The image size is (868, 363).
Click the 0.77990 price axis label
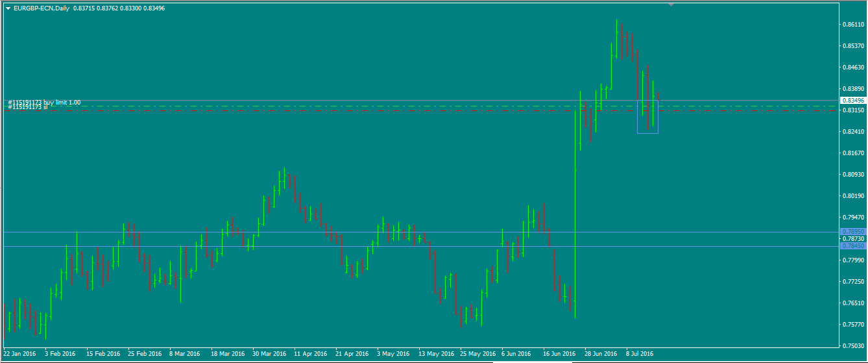click(853, 260)
